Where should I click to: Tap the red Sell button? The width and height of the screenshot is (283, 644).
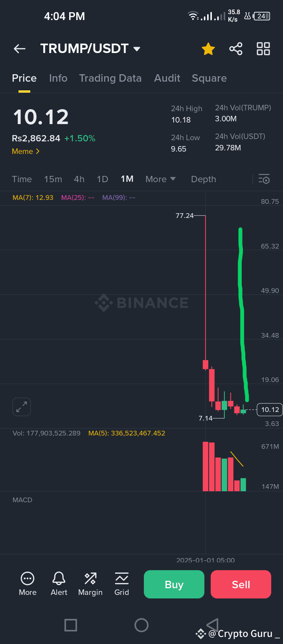point(241,584)
